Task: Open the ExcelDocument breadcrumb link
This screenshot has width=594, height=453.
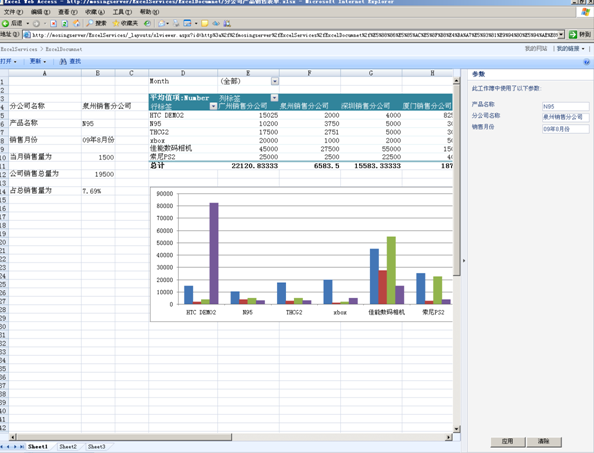Action: [64, 49]
